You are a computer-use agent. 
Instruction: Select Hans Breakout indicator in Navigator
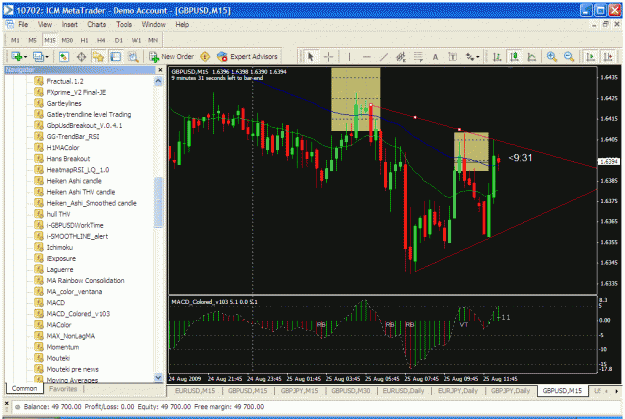[x=68, y=159]
